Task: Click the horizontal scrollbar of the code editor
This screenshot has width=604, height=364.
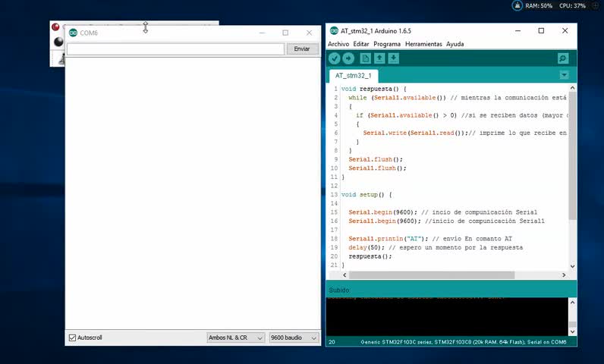Action: coord(432,275)
